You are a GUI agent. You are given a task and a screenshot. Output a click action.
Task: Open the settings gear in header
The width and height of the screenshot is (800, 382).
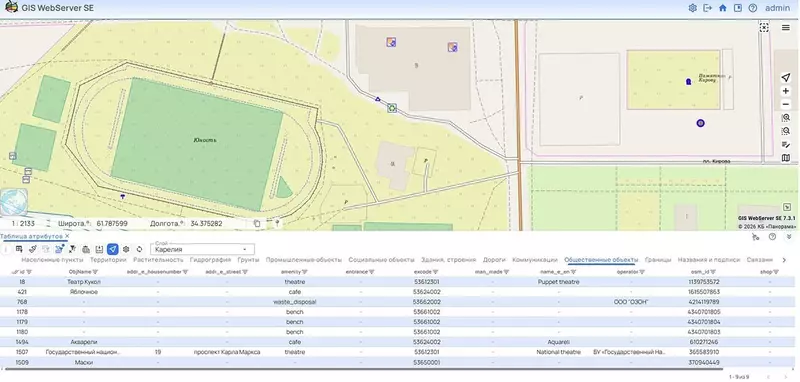pos(692,8)
